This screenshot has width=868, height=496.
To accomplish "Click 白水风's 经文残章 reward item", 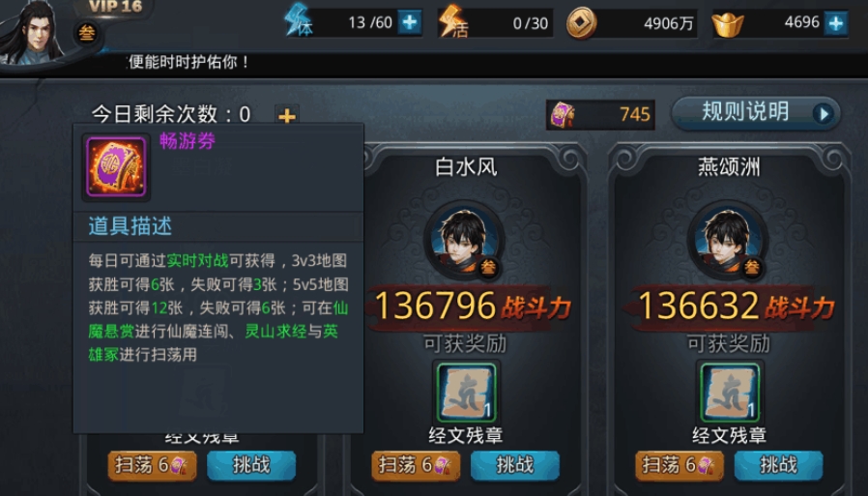I will (466, 392).
